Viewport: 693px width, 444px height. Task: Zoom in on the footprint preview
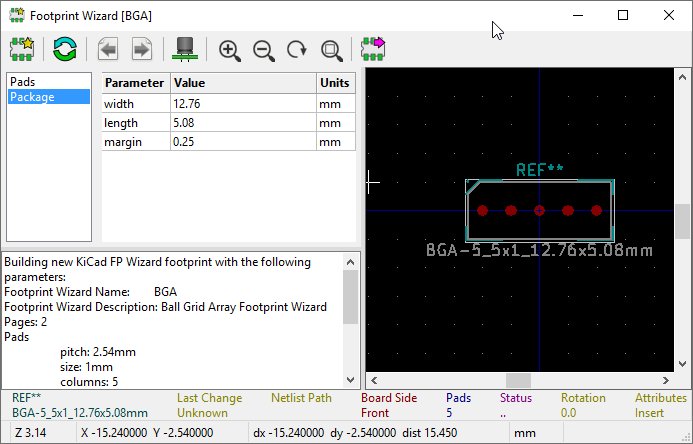click(230, 50)
